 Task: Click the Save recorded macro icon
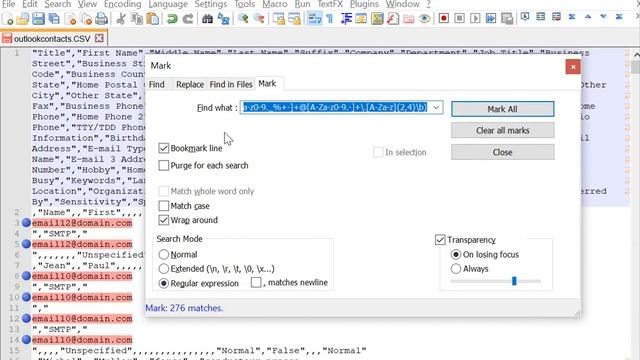click(507, 19)
